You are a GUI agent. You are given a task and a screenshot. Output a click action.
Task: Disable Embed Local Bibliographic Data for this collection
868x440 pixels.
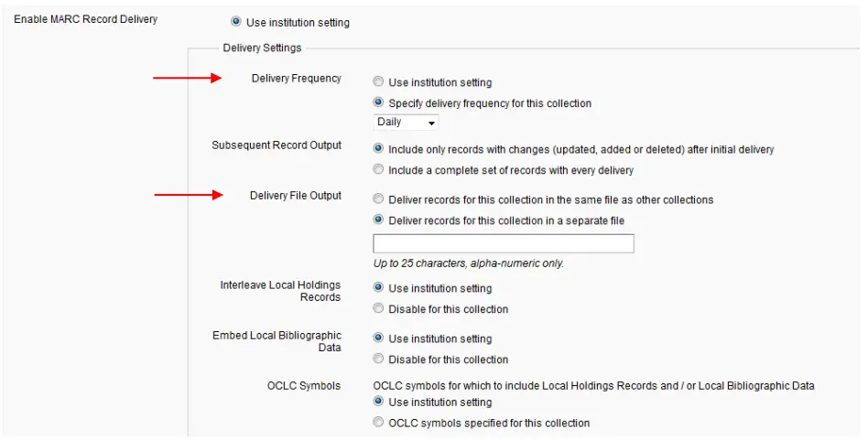coord(379,360)
